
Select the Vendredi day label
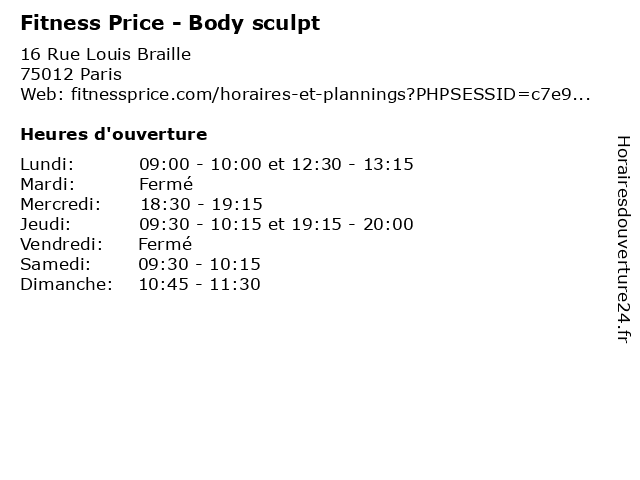tap(62, 244)
